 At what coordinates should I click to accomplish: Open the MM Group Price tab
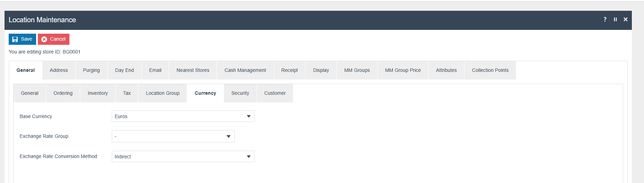[x=403, y=70]
